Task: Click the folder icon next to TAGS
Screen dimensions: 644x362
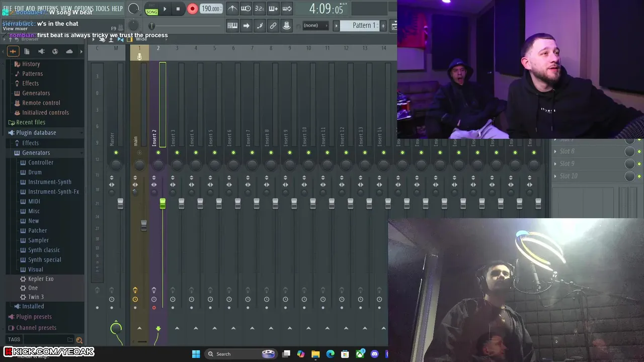Action: click(x=70, y=339)
